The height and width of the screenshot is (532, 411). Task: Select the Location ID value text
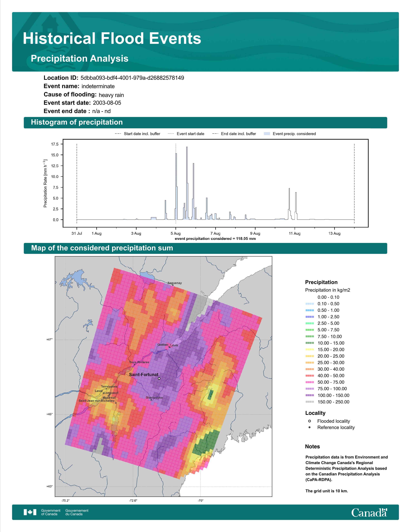pos(132,78)
